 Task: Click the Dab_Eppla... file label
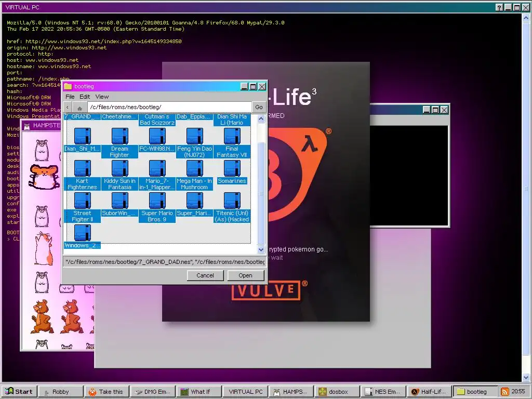click(x=194, y=117)
